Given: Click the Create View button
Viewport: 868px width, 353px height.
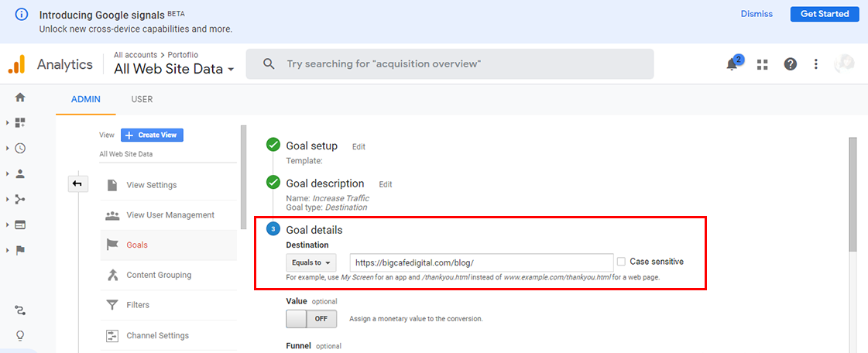Looking at the screenshot, I should 152,135.
